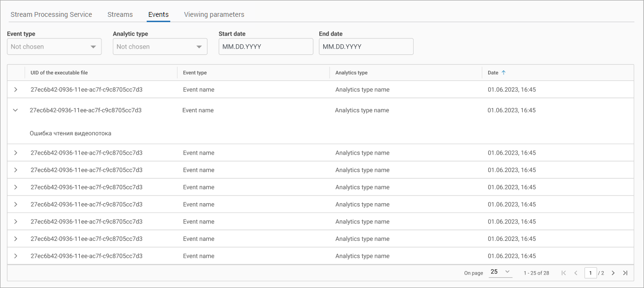The height and width of the screenshot is (288, 644).
Task: Go to the previous page arrow
Action: 576,273
